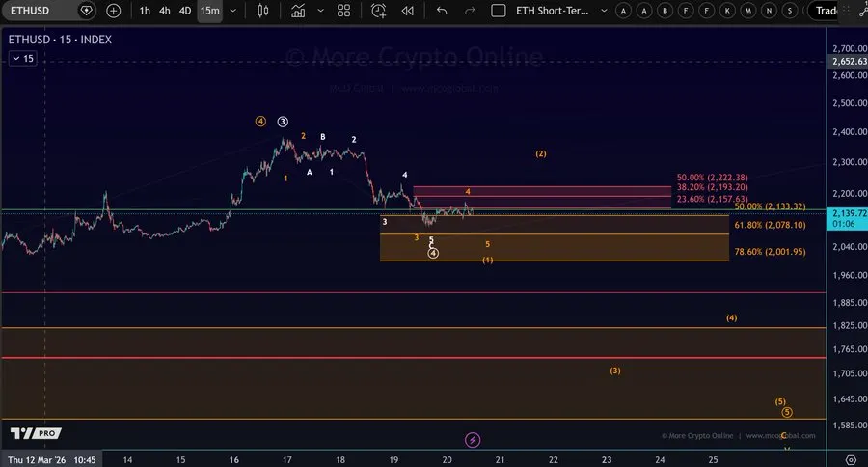Add a symbol with the plus icon
868x467 pixels.
(113, 11)
